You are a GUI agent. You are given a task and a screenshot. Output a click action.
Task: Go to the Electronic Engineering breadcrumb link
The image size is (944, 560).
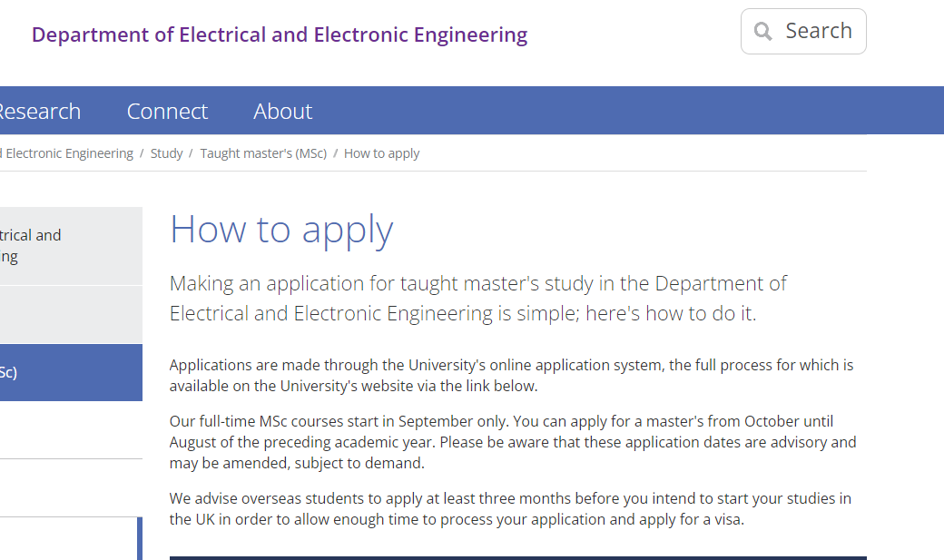tap(67, 153)
